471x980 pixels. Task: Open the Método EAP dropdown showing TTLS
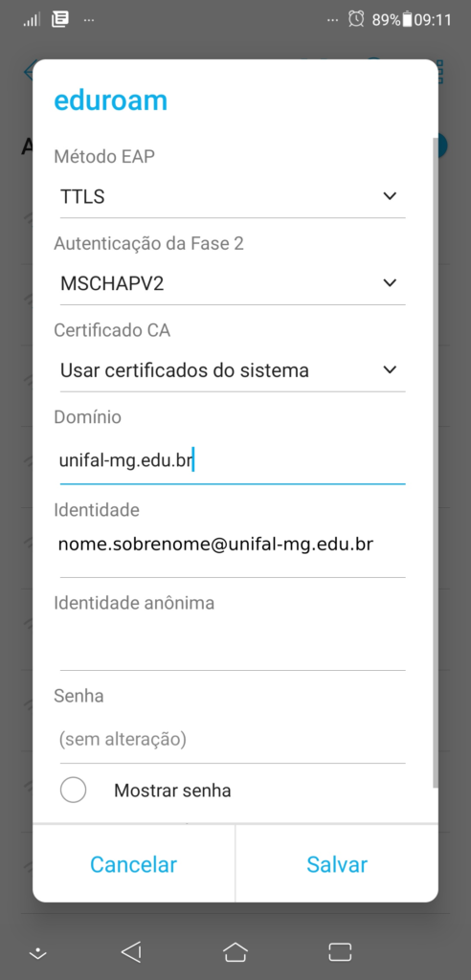233,197
